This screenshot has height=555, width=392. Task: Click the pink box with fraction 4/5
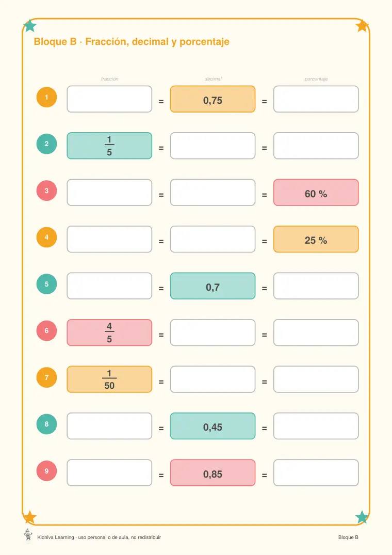click(109, 332)
